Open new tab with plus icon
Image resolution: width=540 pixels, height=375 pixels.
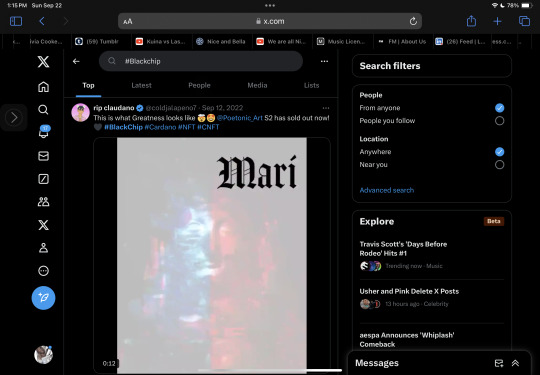coord(497,21)
